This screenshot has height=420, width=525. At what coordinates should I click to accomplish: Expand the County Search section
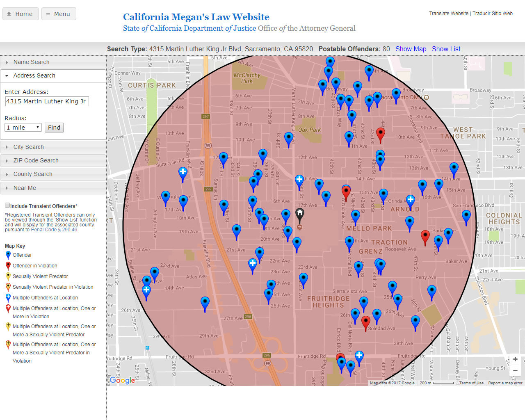[x=53, y=174]
